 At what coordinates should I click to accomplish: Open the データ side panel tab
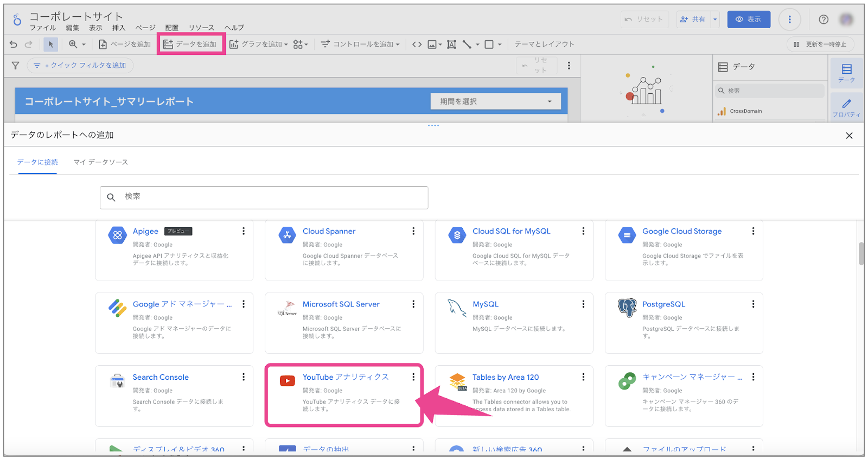846,73
